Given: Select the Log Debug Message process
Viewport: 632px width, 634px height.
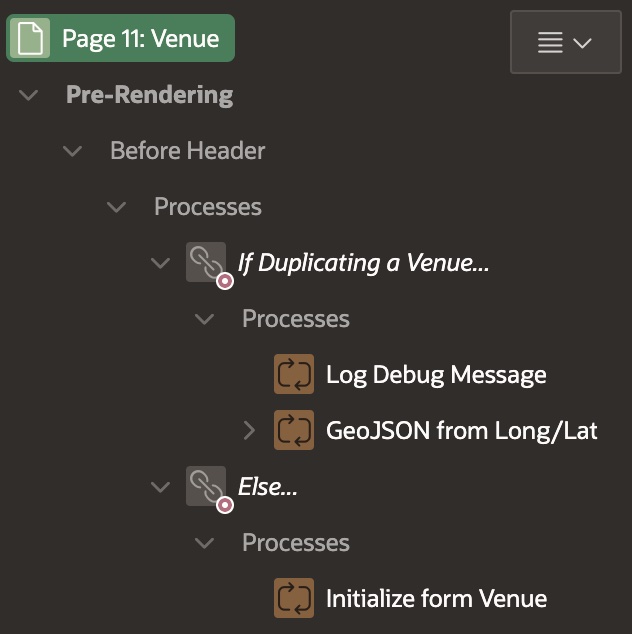Looking at the screenshot, I should [x=436, y=375].
